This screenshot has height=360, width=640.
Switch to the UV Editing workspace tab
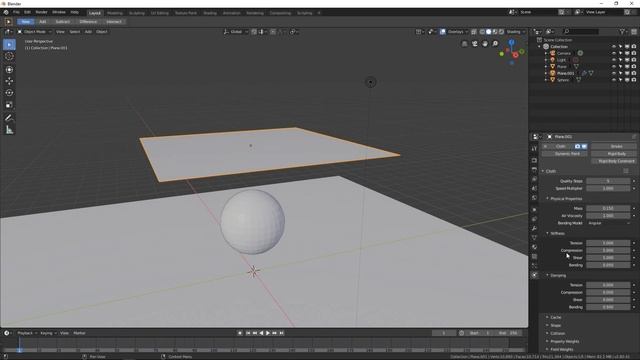pyautogui.click(x=159, y=13)
